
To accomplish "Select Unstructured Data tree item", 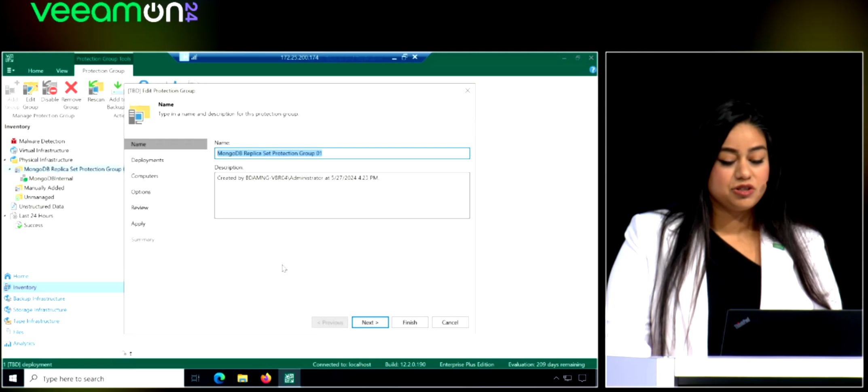I will pyautogui.click(x=41, y=206).
